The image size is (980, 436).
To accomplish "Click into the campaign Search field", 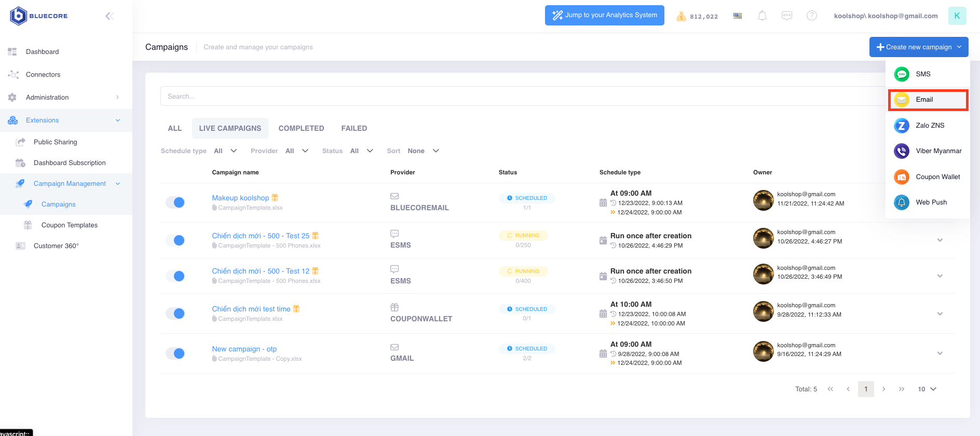I will point(519,97).
